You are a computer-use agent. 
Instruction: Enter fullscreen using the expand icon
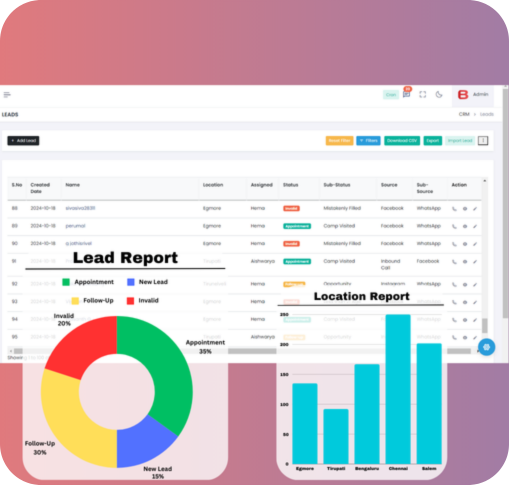coord(423,95)
